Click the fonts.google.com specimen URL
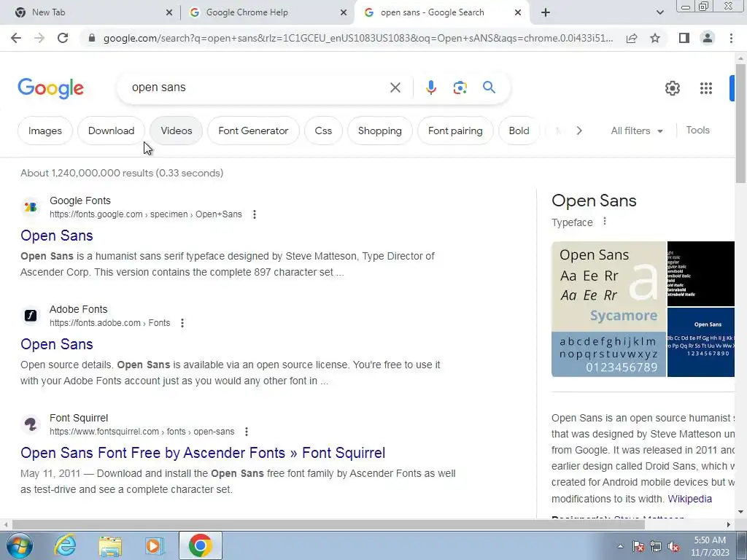747x560 pixels. [x=146, y=214]
